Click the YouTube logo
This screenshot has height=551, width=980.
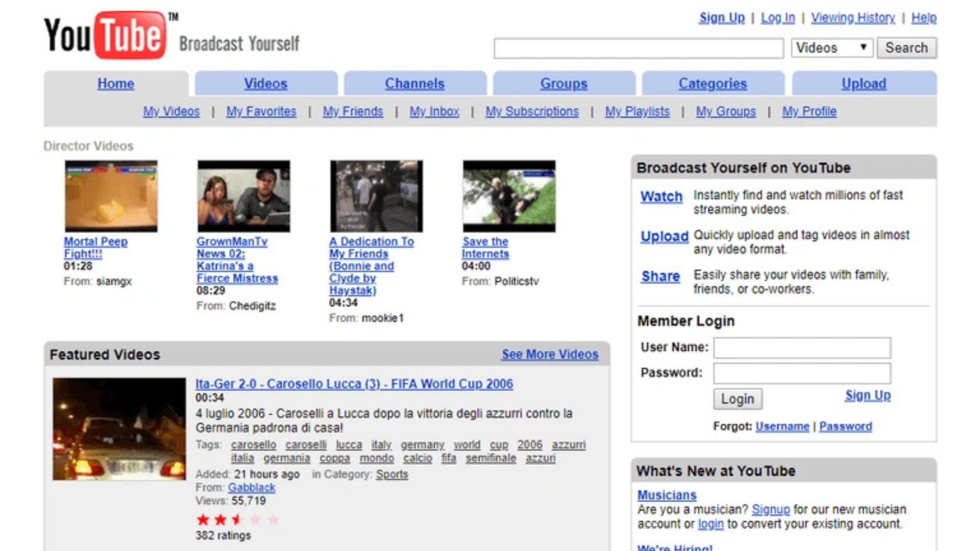tap(106, 36)
